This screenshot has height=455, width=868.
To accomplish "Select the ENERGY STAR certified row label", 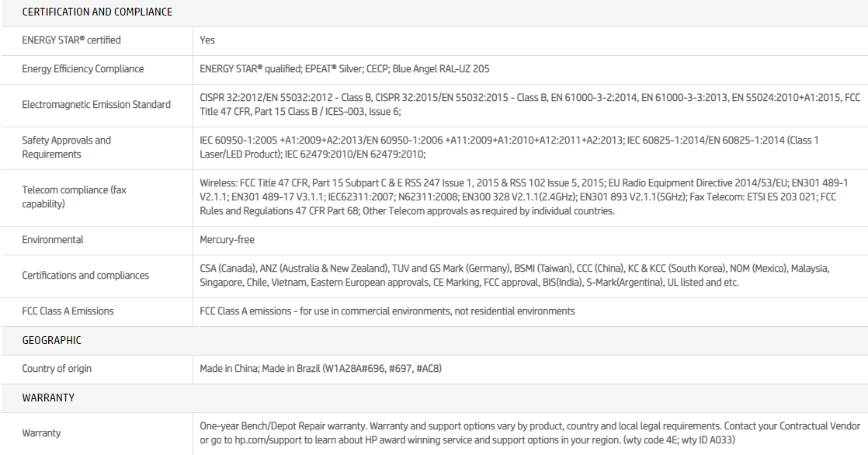I will click(71, 40).
